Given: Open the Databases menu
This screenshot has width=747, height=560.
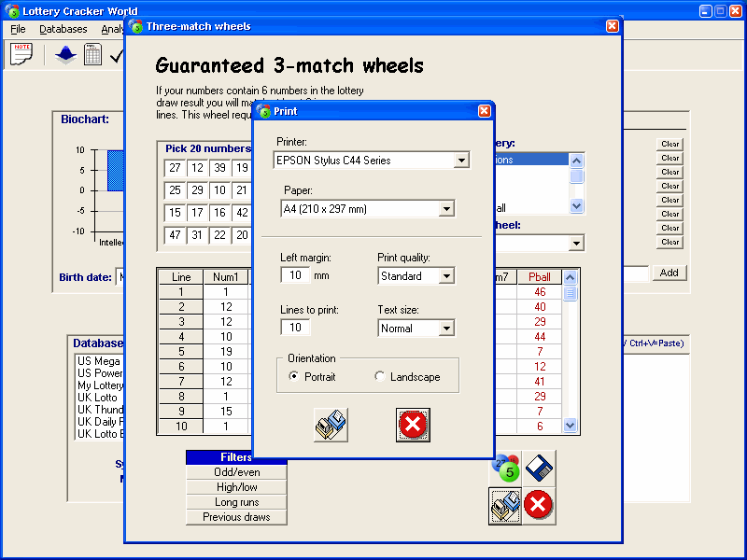Looking at the screenshot, I should coord(63,29).
